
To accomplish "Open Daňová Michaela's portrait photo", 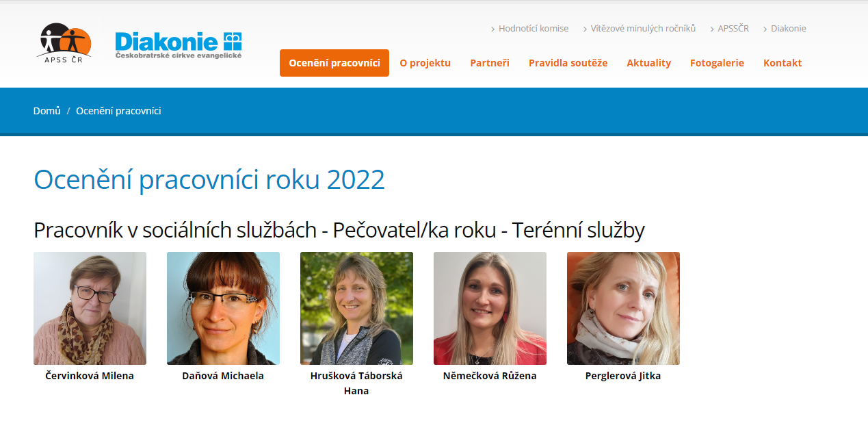I will (223, 308).
